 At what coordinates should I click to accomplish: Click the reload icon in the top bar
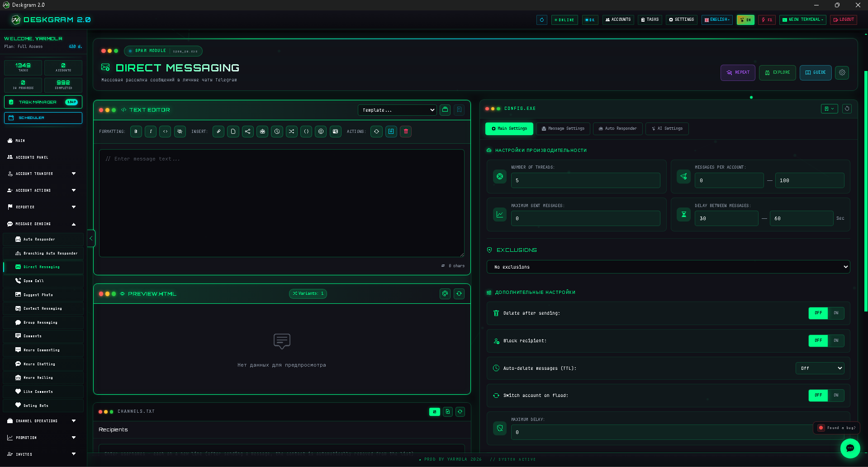542,20
